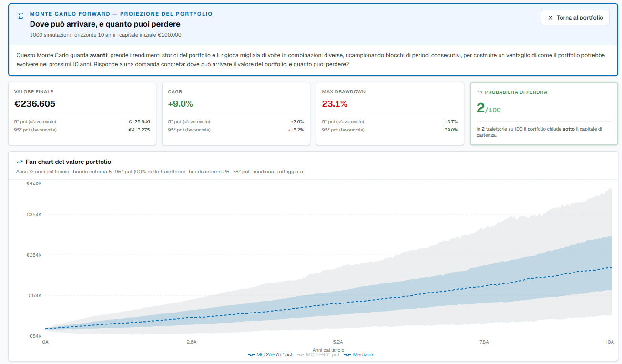Click the downward trend icon near Probabilità di perdita

coord(479,92)
